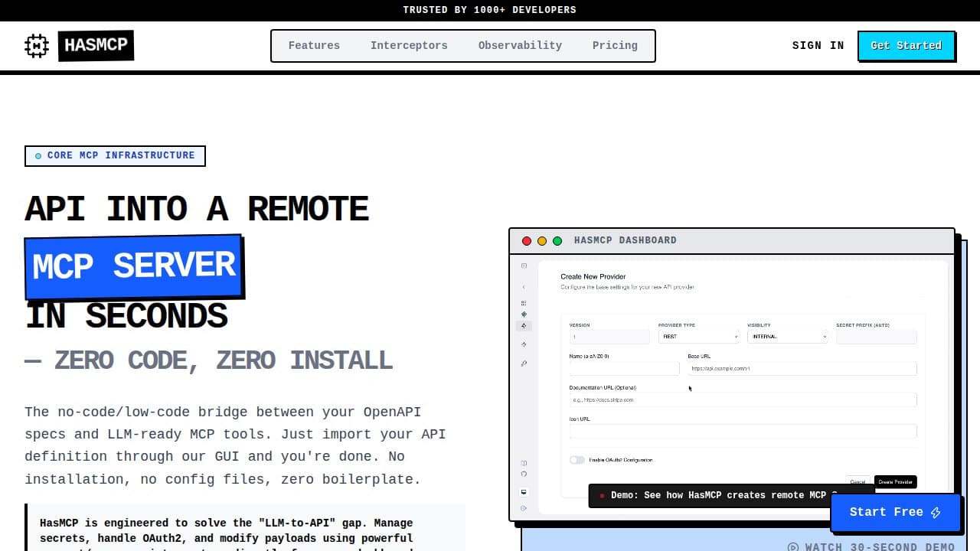Open the Features nav item

pyautogui.click(x=314, y=46)
